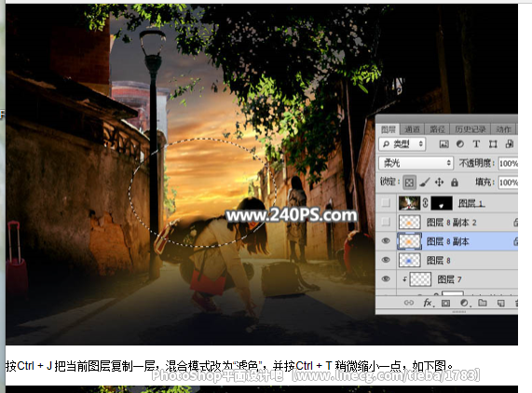
Task: Switch to 路径 tab
Action: tap(437, 129)
